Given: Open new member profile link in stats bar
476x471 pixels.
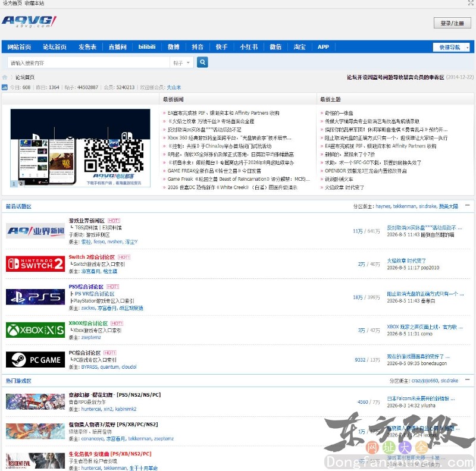Looking at the screenshot, I should [174, 87].
